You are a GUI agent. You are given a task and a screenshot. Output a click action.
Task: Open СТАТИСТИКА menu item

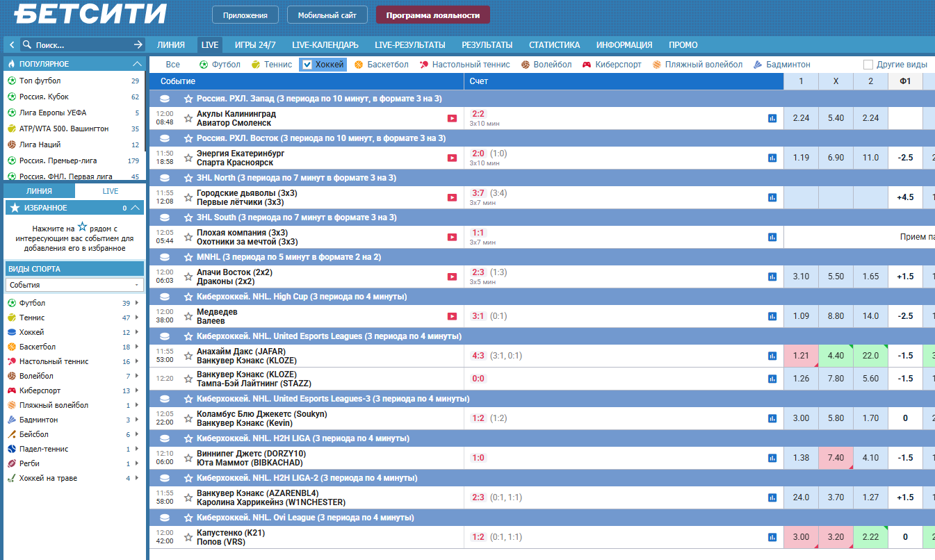pyautogui.click(x=554, y=45)
